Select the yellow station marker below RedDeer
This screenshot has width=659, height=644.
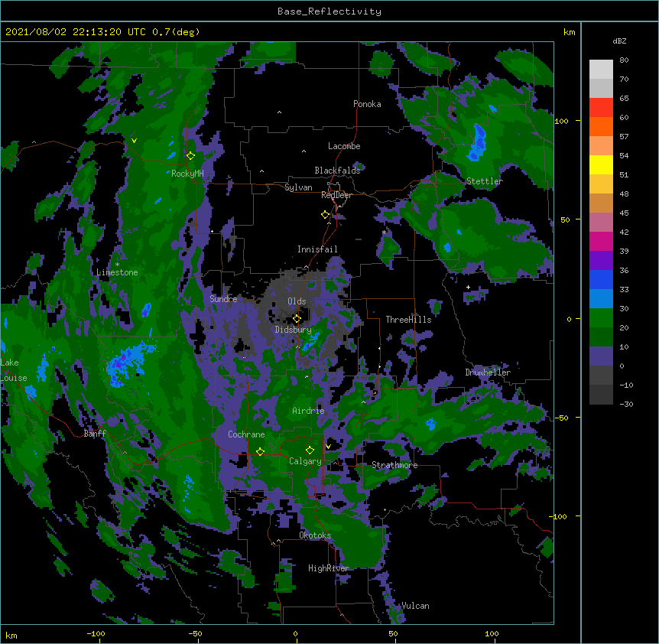click(x=326, y=215)
